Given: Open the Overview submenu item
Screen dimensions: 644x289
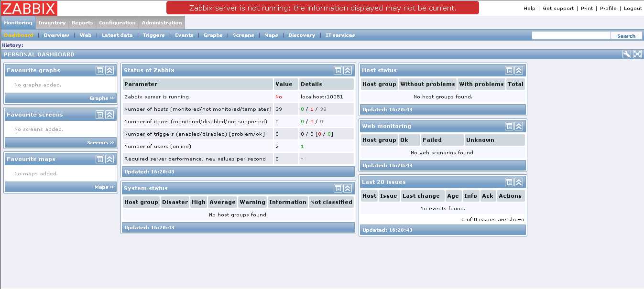Looking at the screenshot, I should (56, 35).
